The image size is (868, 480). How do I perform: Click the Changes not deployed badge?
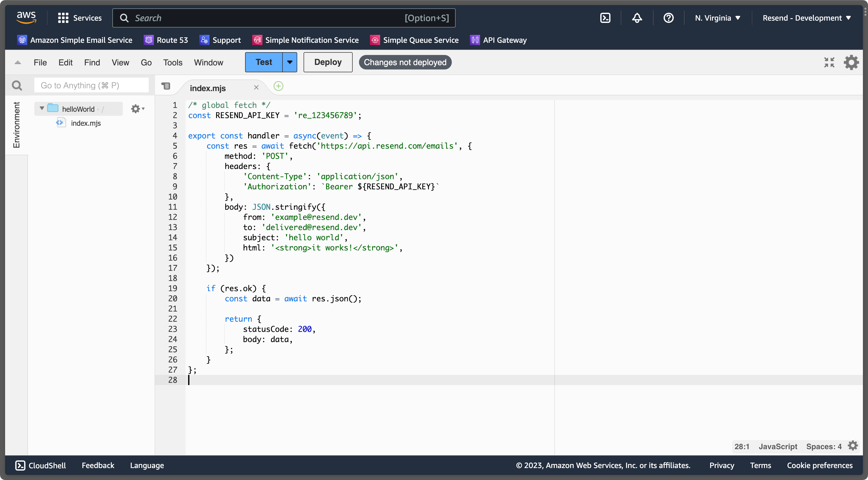[x=405, y=62]
